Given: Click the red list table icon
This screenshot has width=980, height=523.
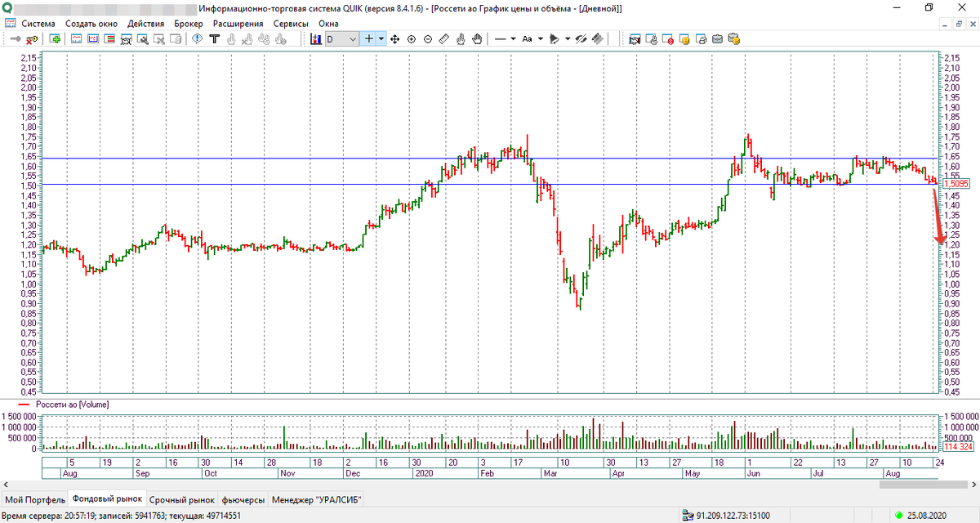Looking at the screenshot, I should 109,38.
